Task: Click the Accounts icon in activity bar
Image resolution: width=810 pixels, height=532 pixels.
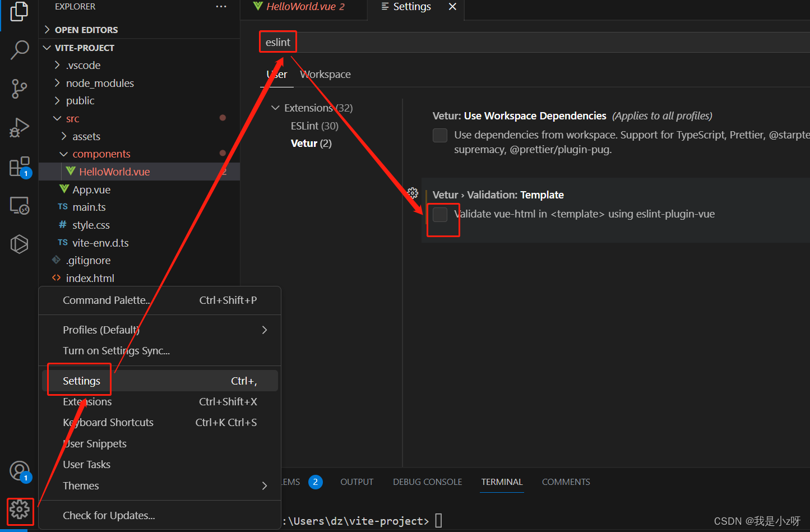Action: click(x=20, y=471)
